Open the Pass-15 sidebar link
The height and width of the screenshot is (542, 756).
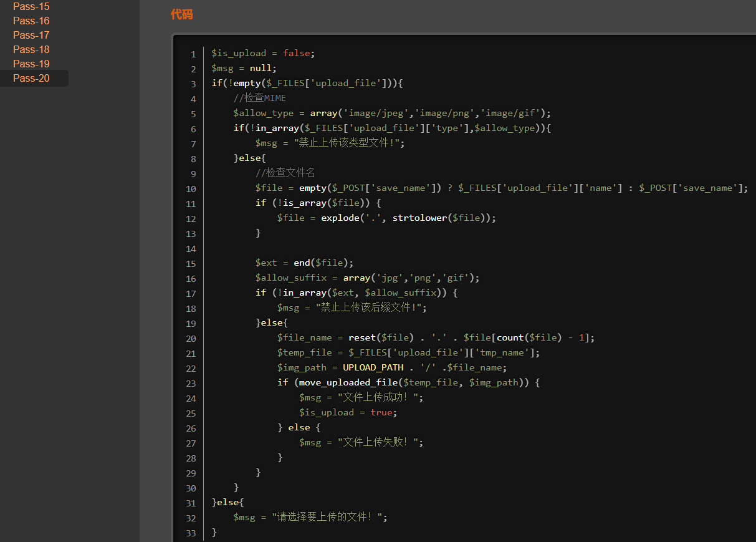pyautogui.click(x=31, y=7)
